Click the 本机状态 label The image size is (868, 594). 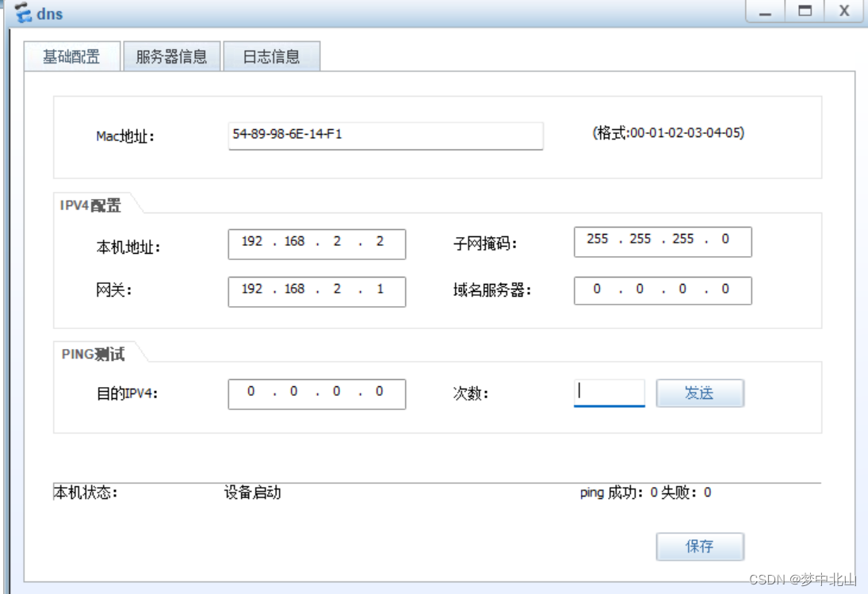click(86, 492)
